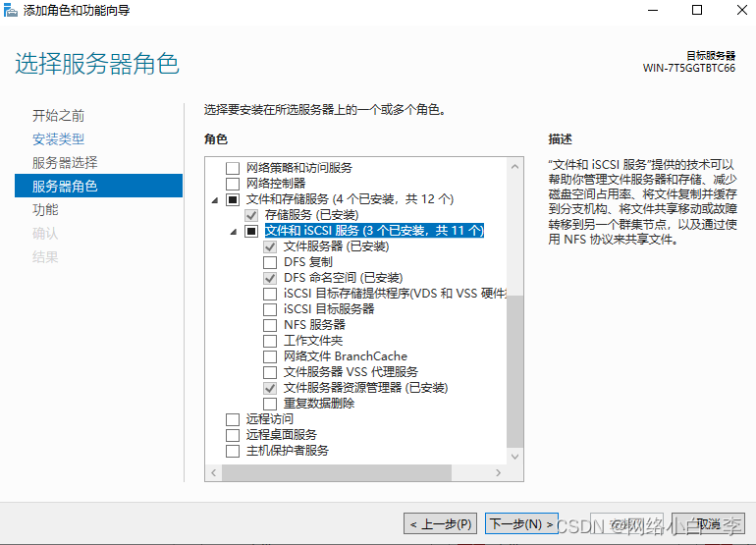Click the roles list scroll up arrow

[x=514, y=166]
